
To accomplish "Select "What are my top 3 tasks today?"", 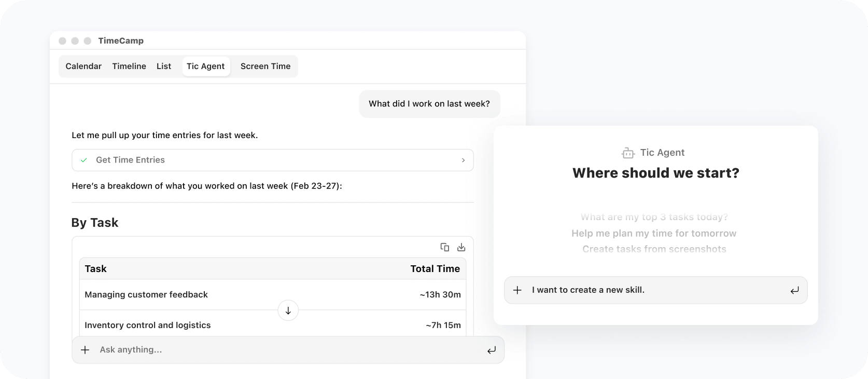I will click(654, 217).
